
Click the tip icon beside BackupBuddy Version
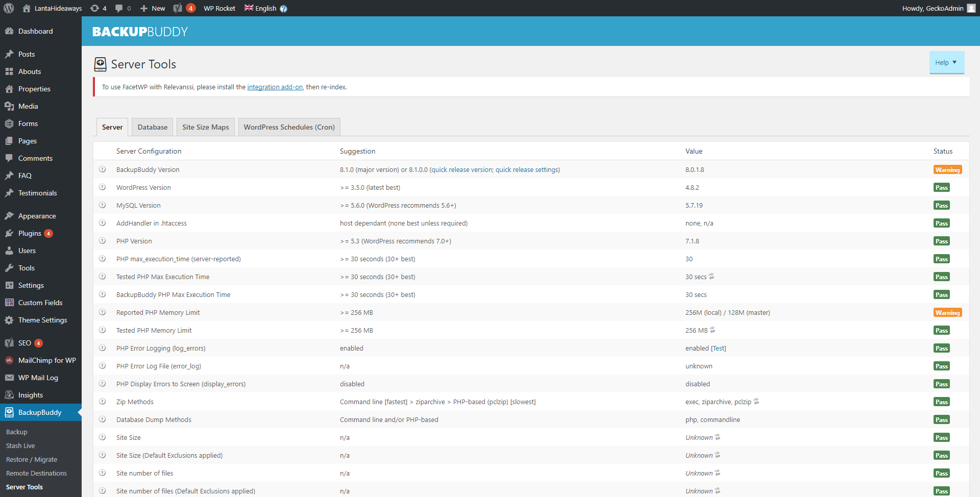102,169
